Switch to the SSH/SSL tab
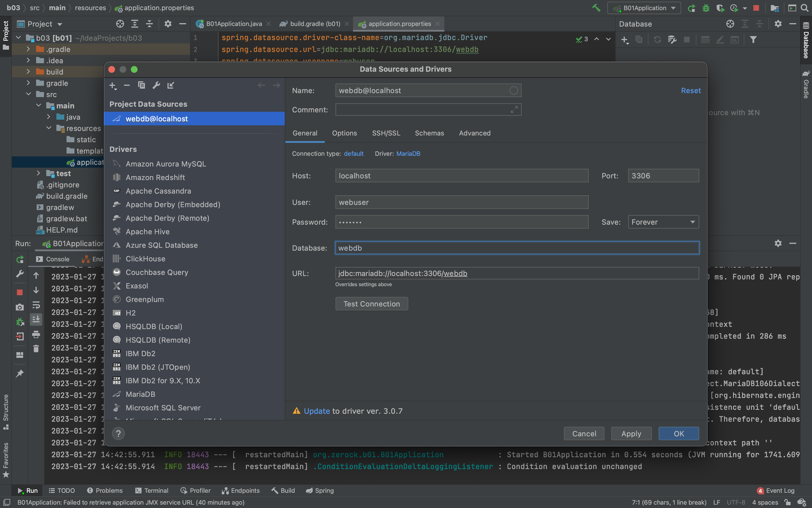Viewport: 812px width, 508px height. (386, 133)
